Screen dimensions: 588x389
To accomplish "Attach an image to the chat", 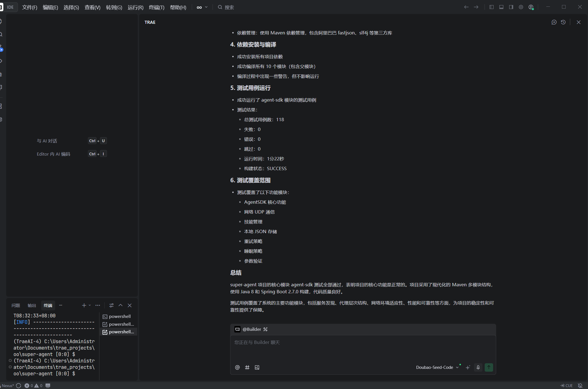I will [x=257, y=367].
